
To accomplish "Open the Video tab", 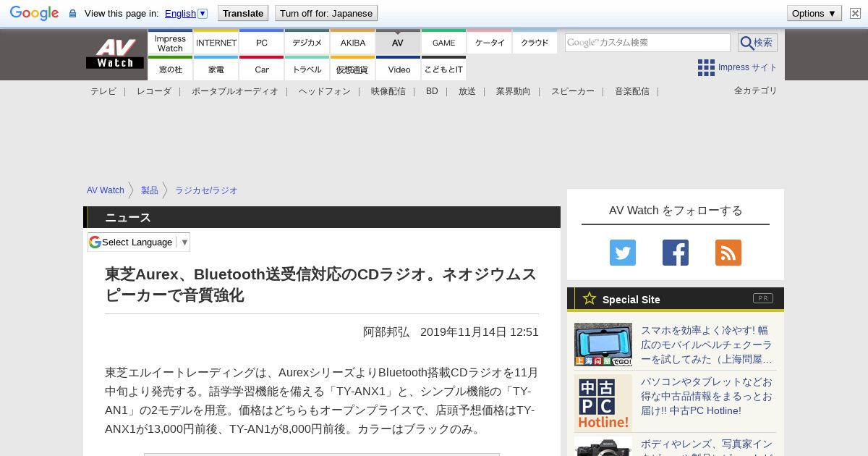I will (399, 69).
